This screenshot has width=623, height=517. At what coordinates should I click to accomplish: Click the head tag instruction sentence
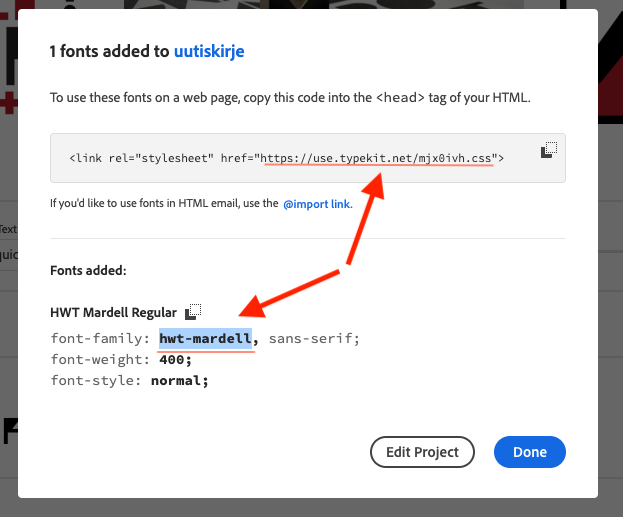pyautogui.click(x=290, y=97)
